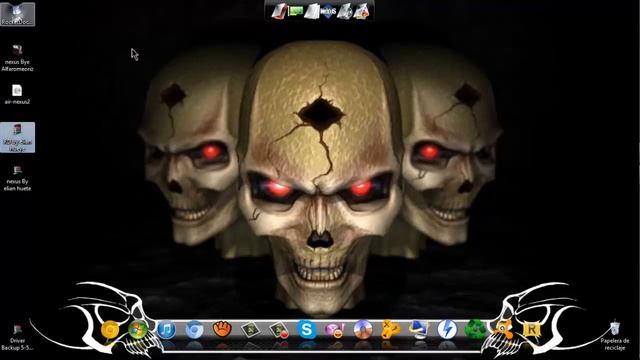640x360 pixels.
Task: Click the orange page icon in top dock
Action: point(361,11)
